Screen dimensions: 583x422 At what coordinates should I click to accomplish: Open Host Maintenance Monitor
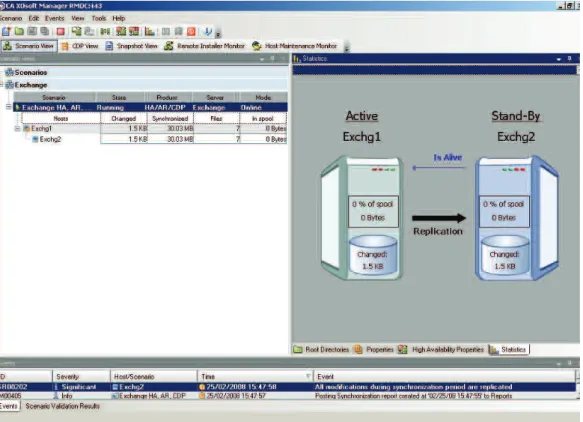pos(294,46)
